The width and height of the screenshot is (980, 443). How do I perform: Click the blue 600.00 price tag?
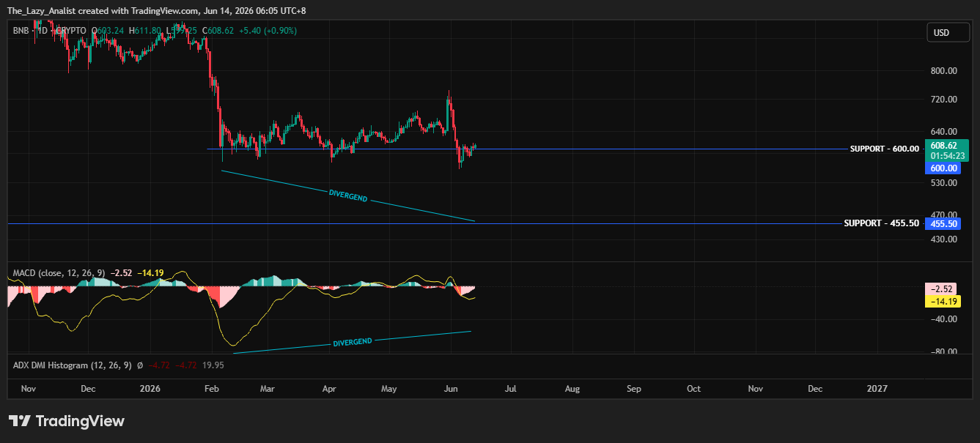944,168
